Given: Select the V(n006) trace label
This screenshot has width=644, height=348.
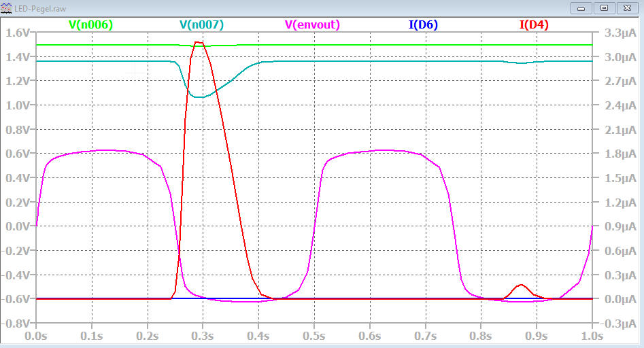Looking at the screenshot, I should point(90,24).
